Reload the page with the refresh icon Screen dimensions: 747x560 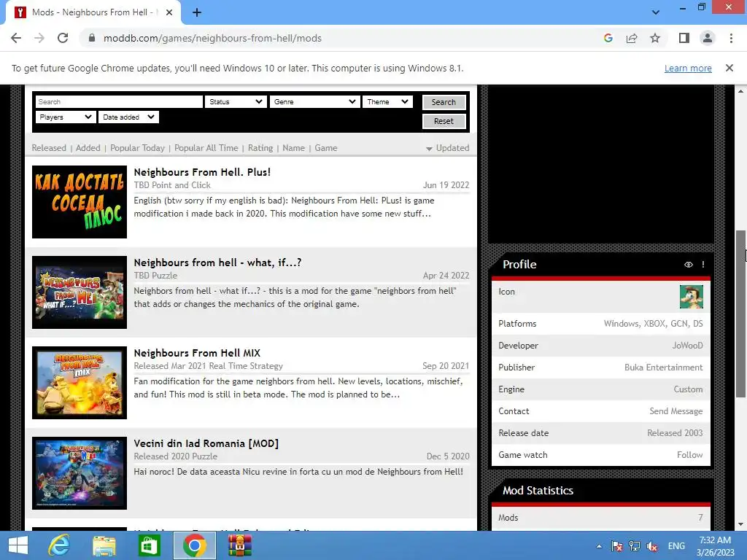point(63,38)
